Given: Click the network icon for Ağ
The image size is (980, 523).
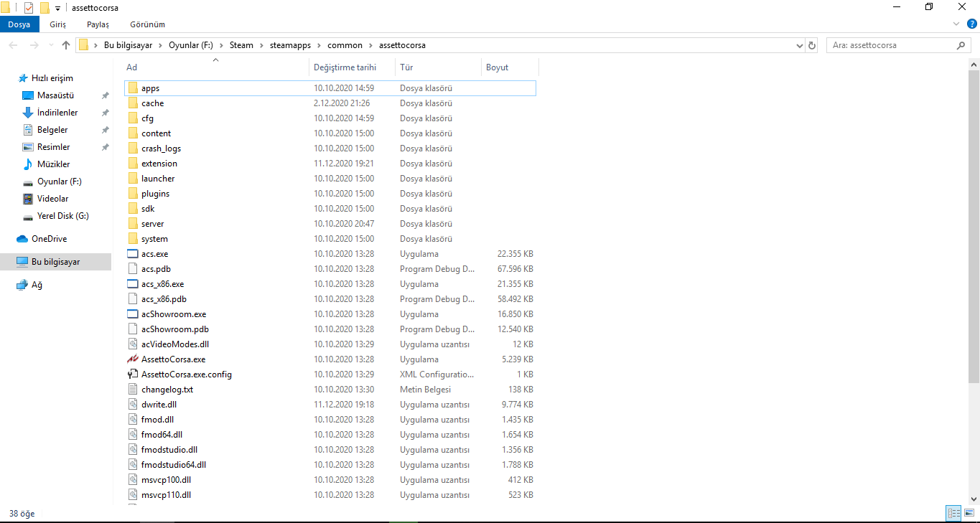Looking at the screenshot, I should pyautogui.click(x=22, y=285).
